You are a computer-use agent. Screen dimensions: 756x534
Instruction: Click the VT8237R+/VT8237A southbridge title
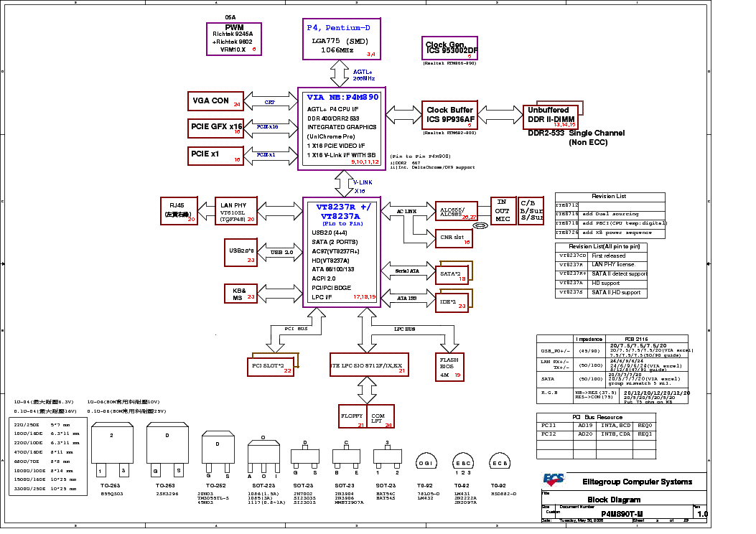click(343, 212)
